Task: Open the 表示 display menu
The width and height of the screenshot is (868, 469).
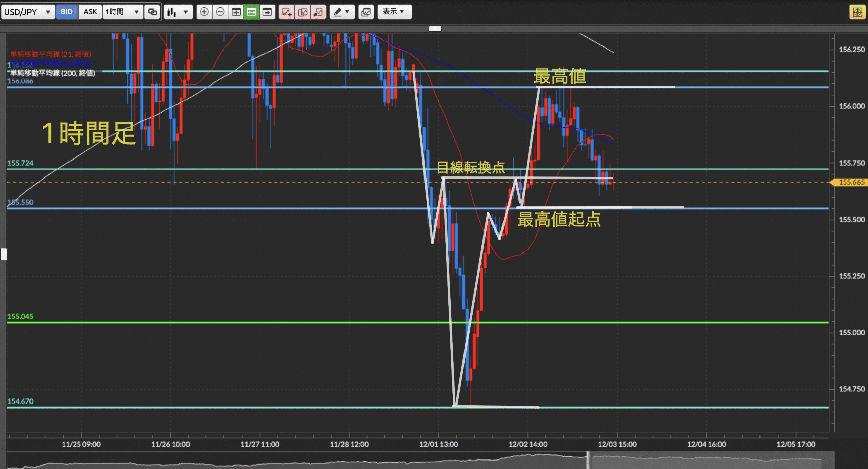Action: 394,12
